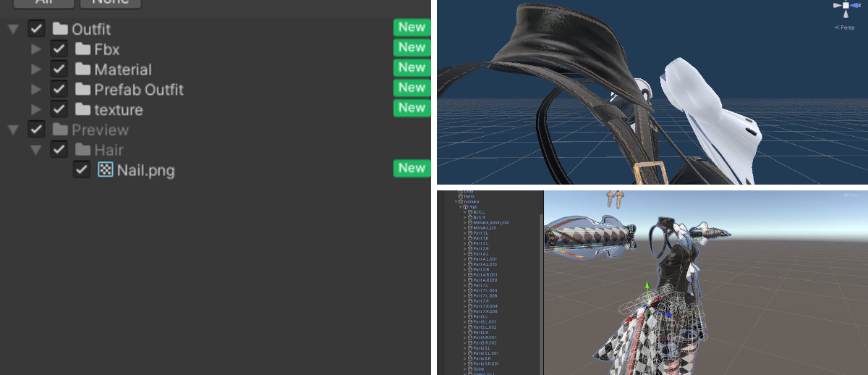Uncheck the Hair folder checkbox
The height and width of the screenshot is (375, 868).
pos(59,151)
